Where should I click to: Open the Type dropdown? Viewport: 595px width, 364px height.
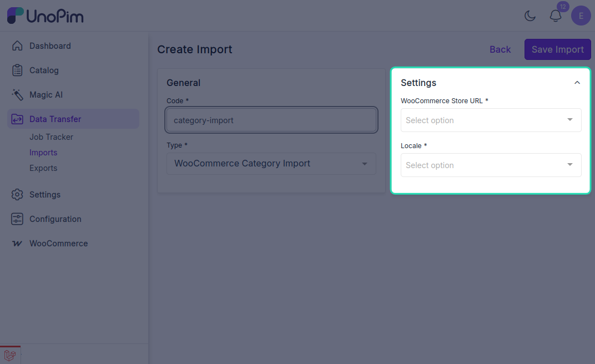tap(271, 164)
